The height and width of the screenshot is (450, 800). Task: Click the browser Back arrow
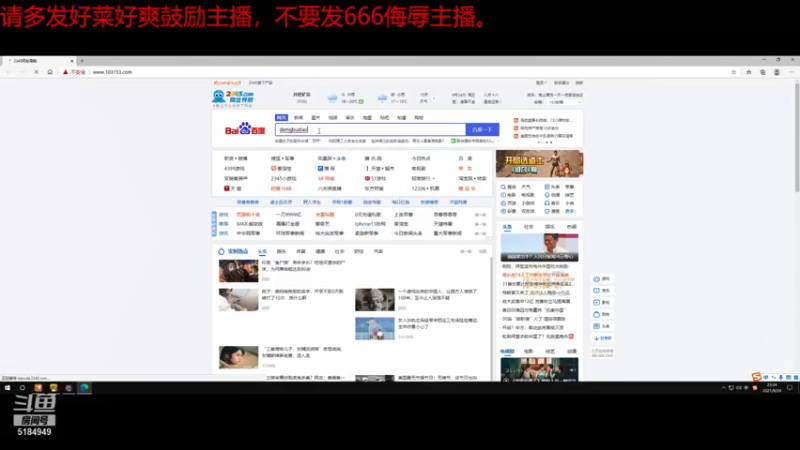coord(9,72)
